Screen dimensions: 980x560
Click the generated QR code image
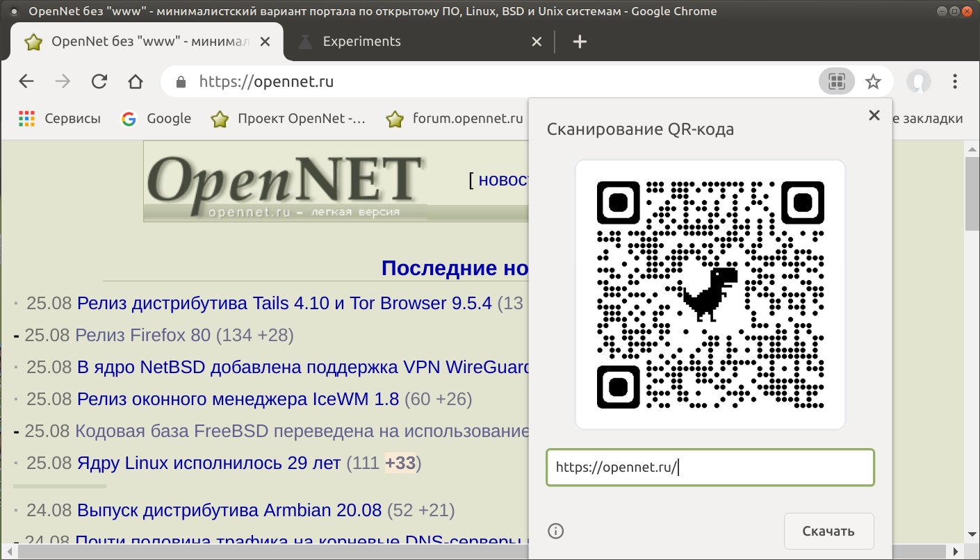click(x=710, y=295)
